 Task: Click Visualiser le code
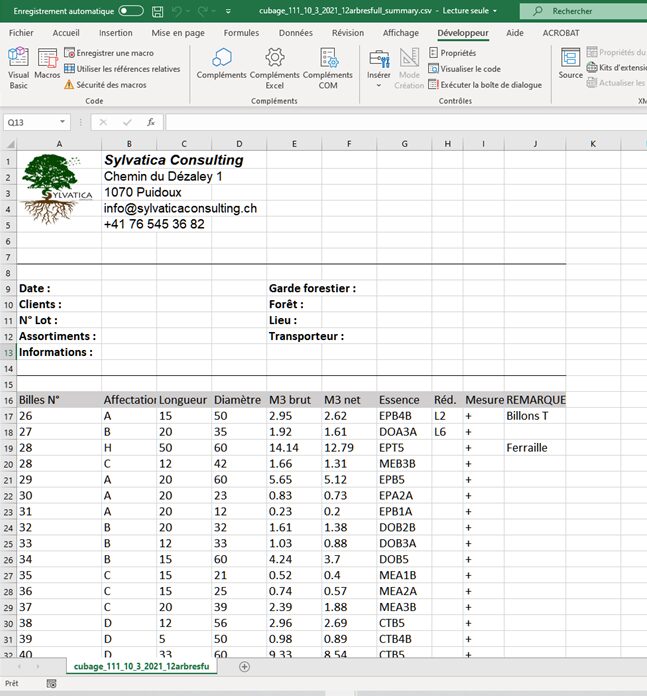(x=465, y=69)
